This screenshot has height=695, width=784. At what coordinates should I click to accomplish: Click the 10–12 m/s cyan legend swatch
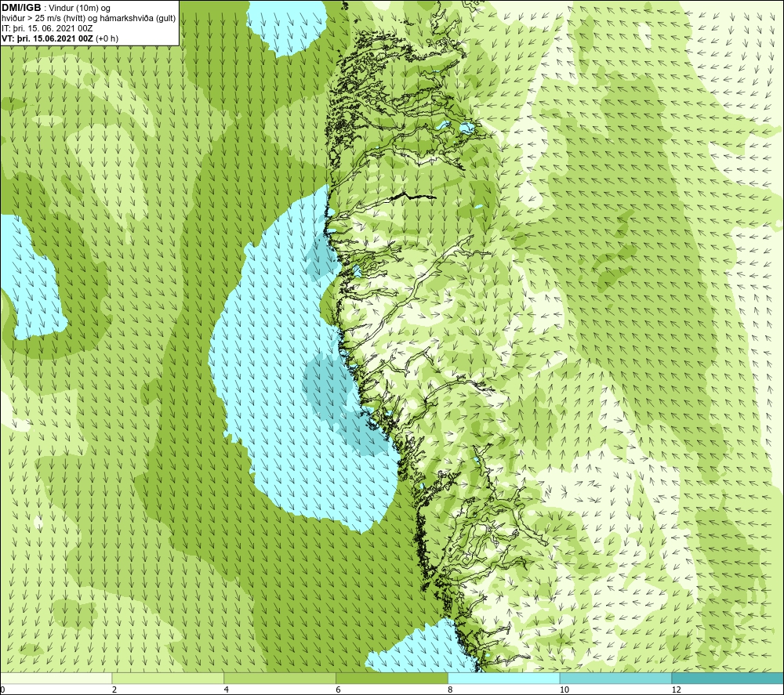click(616, 678)
